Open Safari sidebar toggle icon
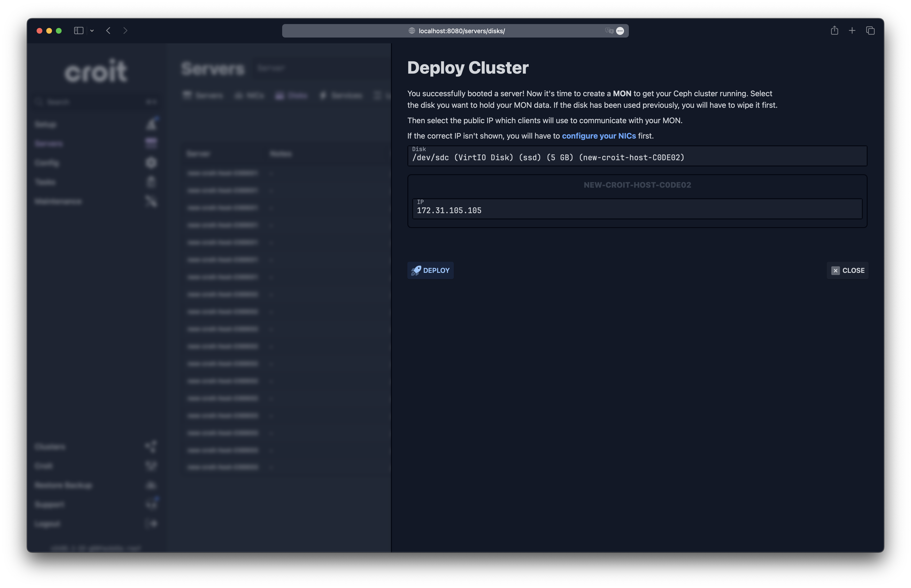Image resolution: width=911 pixels, height=588 pixels. click(79, 31)
